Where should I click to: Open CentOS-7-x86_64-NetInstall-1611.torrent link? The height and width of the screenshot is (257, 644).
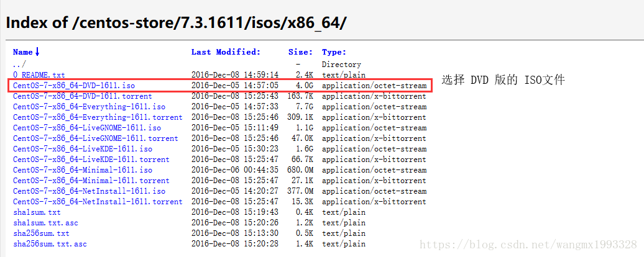click(x=98, y=202)
